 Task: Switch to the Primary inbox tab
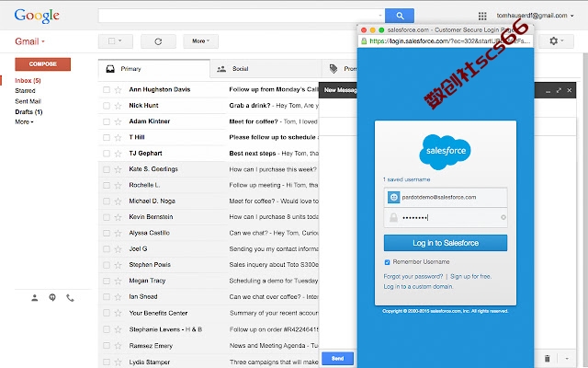(x=154, y=69)
